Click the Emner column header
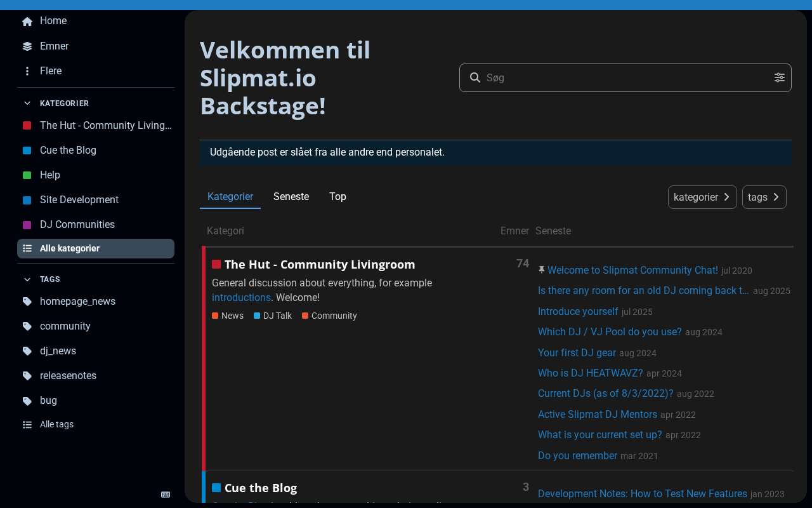The image size is (812, 508). (514, 231)
